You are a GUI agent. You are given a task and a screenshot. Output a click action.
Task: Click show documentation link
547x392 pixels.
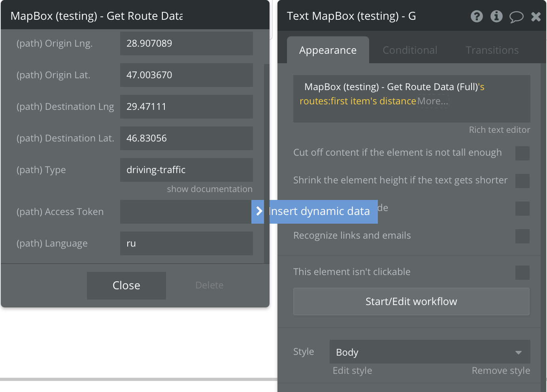tap(210, 189)
